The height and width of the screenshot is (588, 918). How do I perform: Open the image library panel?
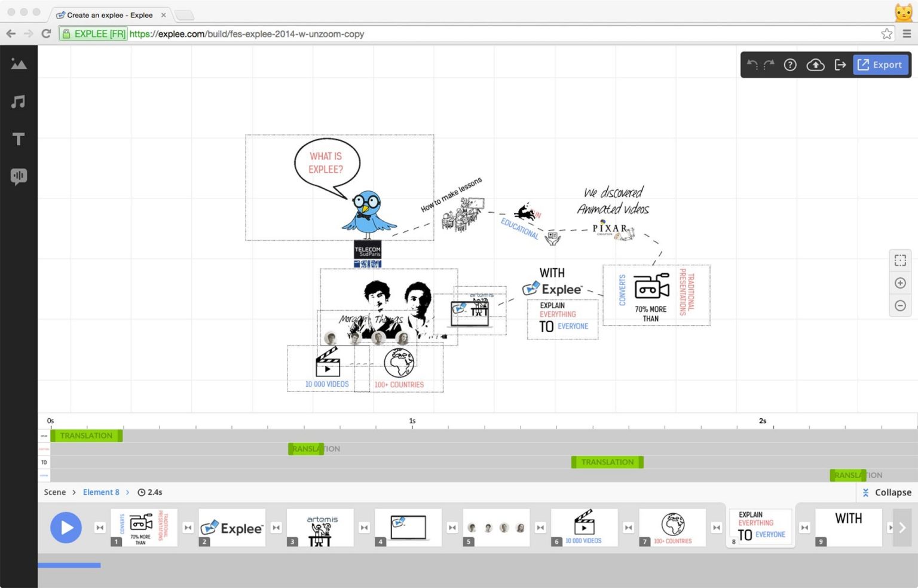click(19, 64)
